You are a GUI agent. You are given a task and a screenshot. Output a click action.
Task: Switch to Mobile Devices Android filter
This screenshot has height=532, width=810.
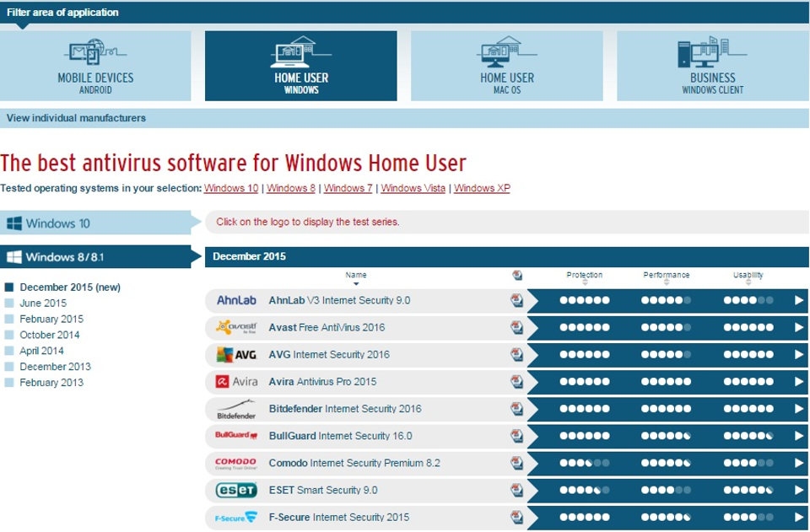(x=95, y=66)
